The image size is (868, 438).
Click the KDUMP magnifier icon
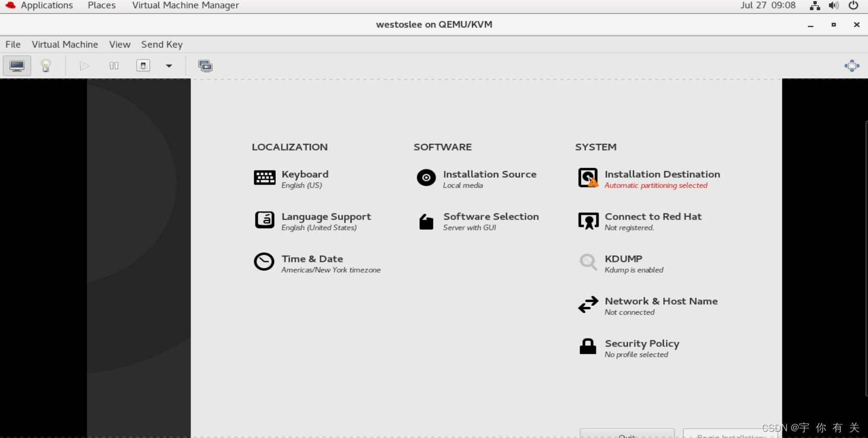coord(589,262)
